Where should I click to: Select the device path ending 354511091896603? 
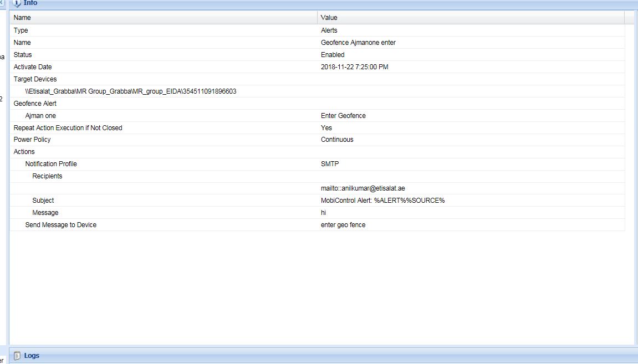pos(130,91)
